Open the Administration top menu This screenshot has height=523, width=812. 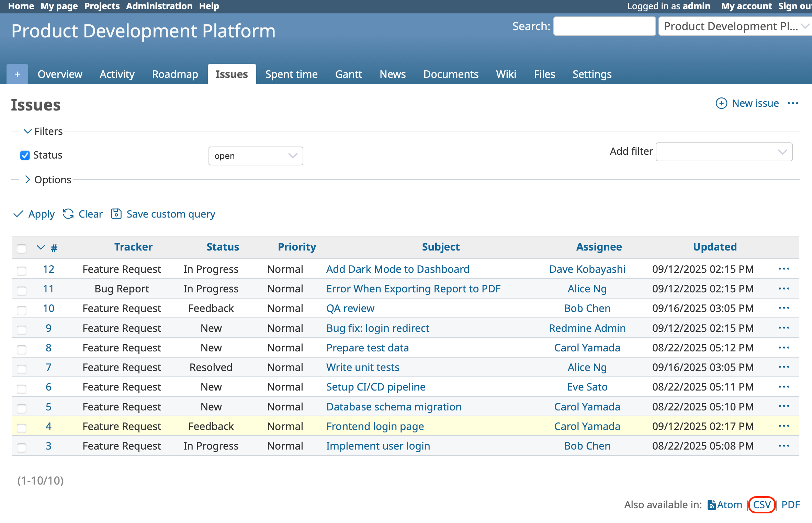[x=159, y=6]
